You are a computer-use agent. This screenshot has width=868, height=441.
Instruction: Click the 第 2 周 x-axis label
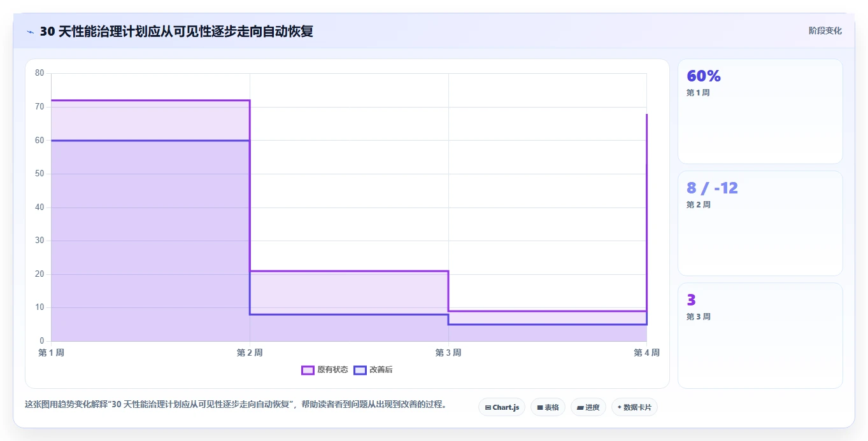coord(250,353)
